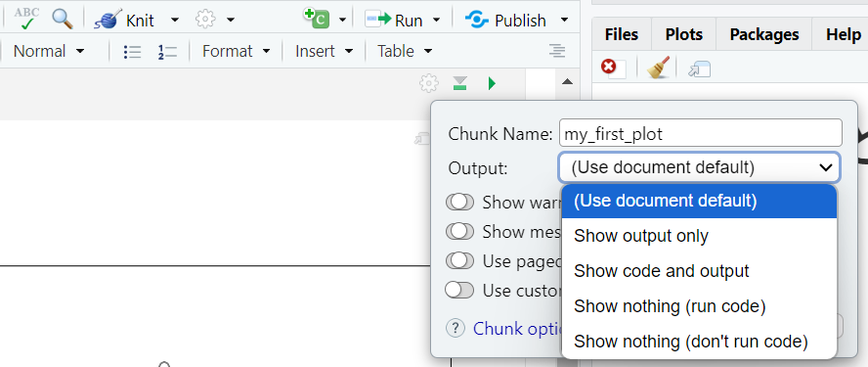Screen dimensions: 868x367
Task: Open the Chunk options help link
Action: click(516, 328)
